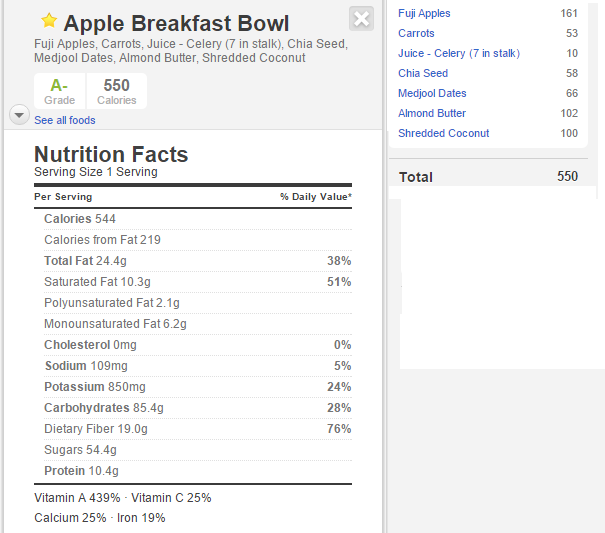Expand the round down-arrow button
The width and height of the screenshot is (605, 533).
pyautogui.click(x=19, y=115)
